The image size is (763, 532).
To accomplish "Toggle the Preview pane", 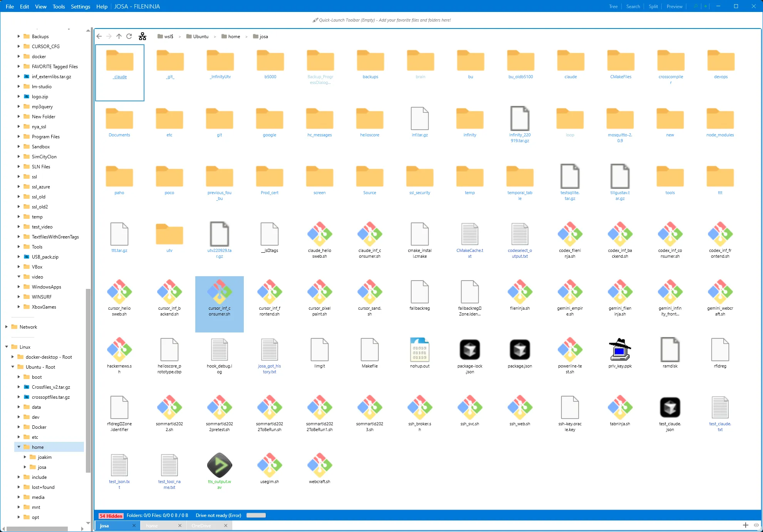I will pyautogui.click(x=674, y=6).
